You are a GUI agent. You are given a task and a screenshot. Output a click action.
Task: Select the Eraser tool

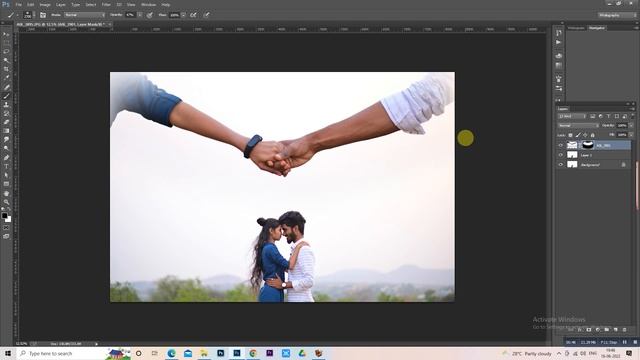(6, 122)
